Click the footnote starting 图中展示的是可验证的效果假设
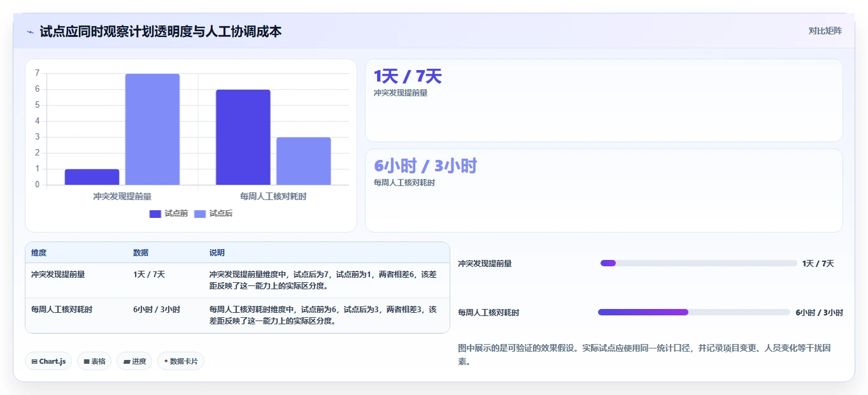 [644, 354]
